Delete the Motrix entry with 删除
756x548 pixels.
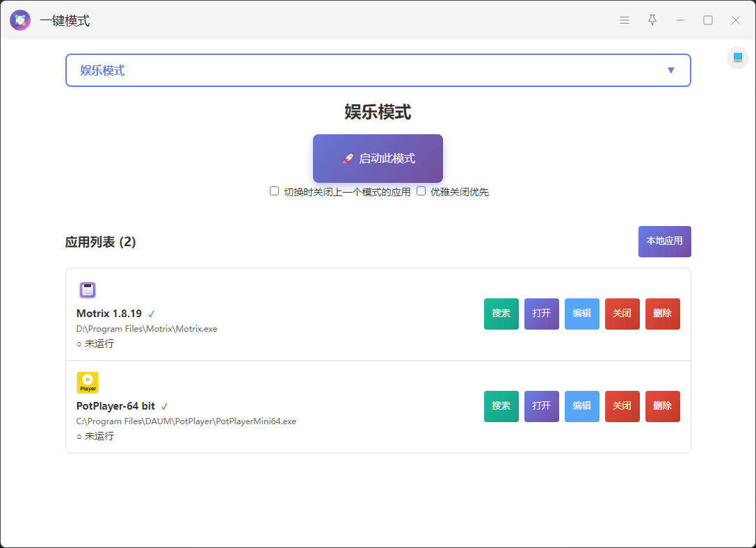coord(662,314)
